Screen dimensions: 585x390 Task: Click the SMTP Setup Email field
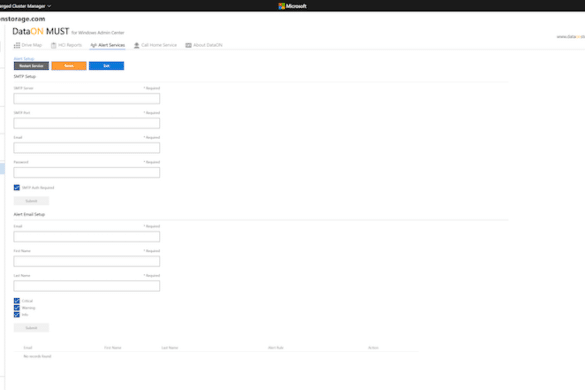coord(87,148)
